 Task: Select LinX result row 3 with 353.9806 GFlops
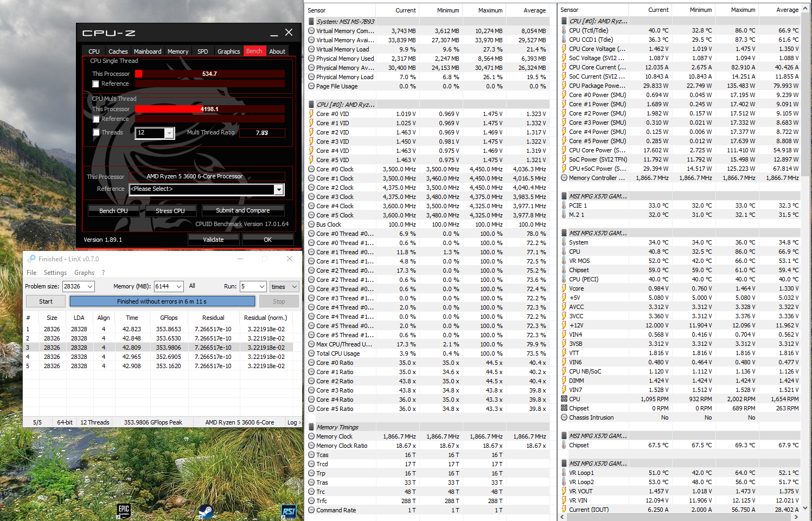click(159, 348)
